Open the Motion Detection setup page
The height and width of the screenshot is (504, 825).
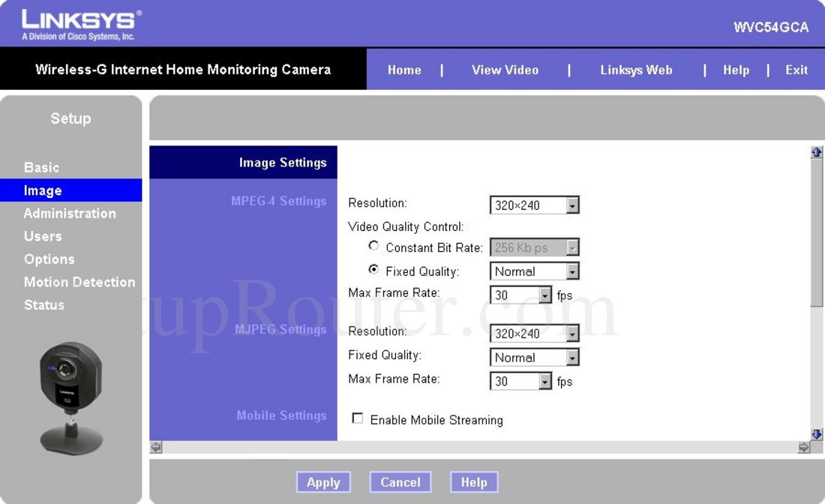79,282
